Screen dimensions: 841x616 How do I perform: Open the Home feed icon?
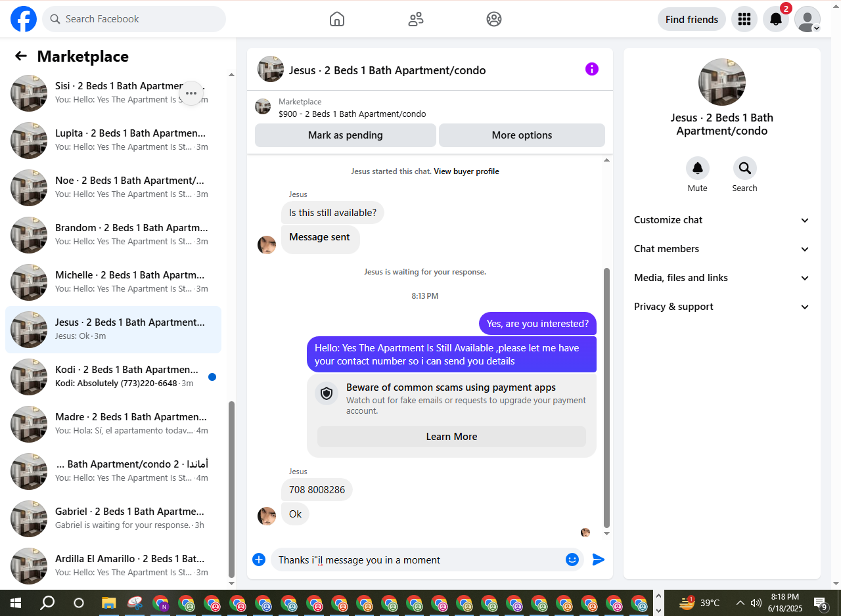pyautogui.click(x=337, y=19)
